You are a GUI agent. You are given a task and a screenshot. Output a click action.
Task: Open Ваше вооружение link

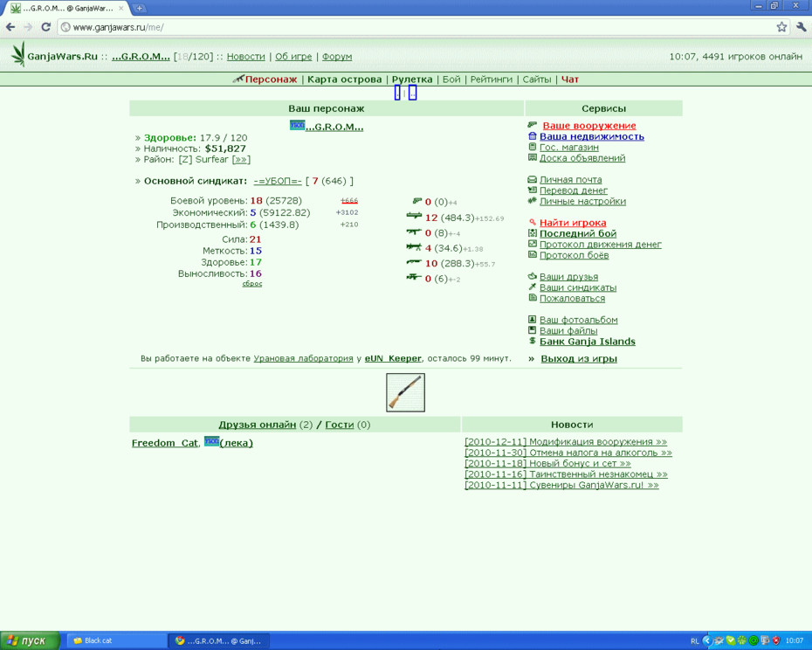[589, 126]
